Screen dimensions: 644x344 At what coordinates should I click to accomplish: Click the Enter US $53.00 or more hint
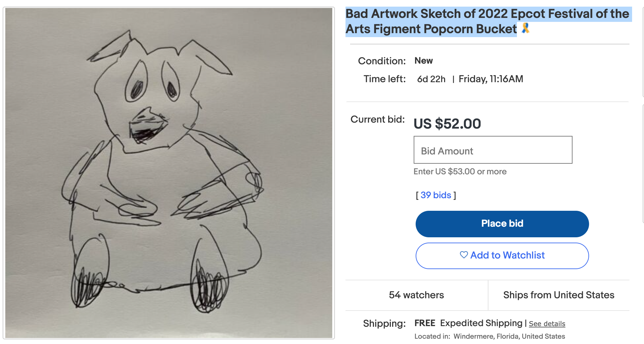point(460,171)
